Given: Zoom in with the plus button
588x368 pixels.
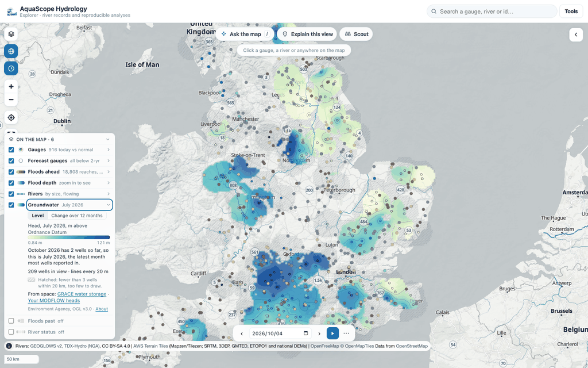Looking at the screenshot, I should pyautogui.click(x=11, y=86).
